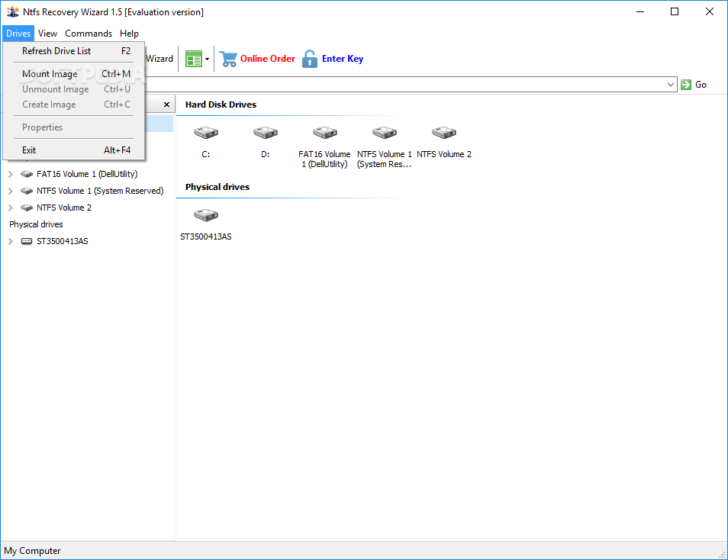Click the Enter Key link

(343, 59)
